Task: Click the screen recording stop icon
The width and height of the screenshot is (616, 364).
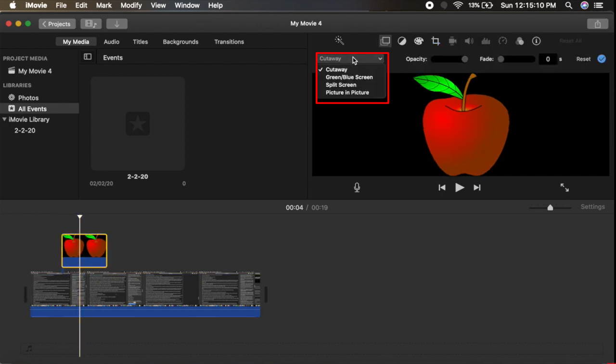Action: [429, 5]
